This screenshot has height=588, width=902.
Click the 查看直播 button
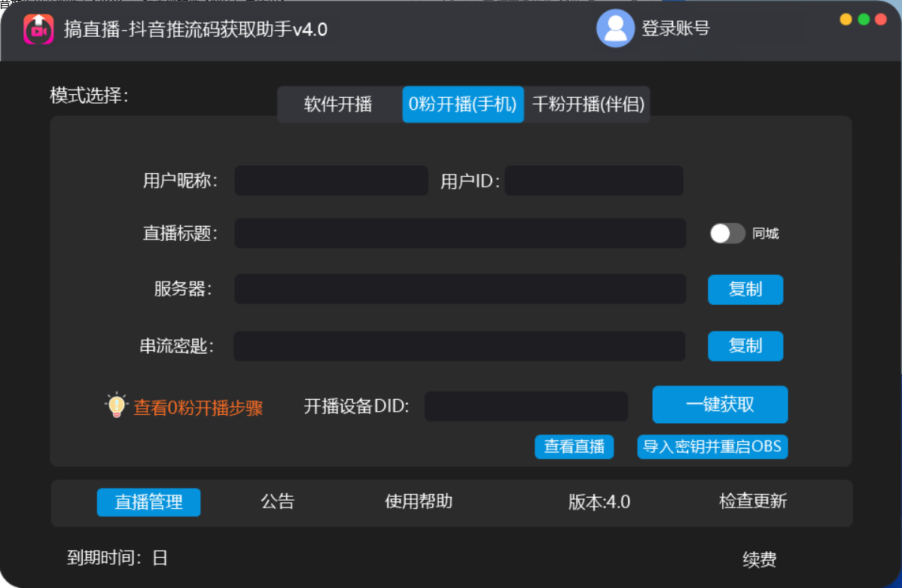pos(574,447)
